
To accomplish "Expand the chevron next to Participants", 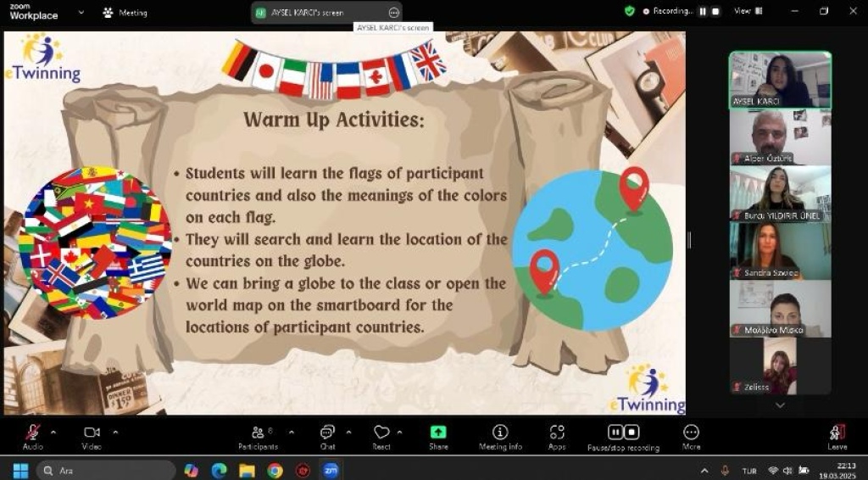I will tap(292, 432).
